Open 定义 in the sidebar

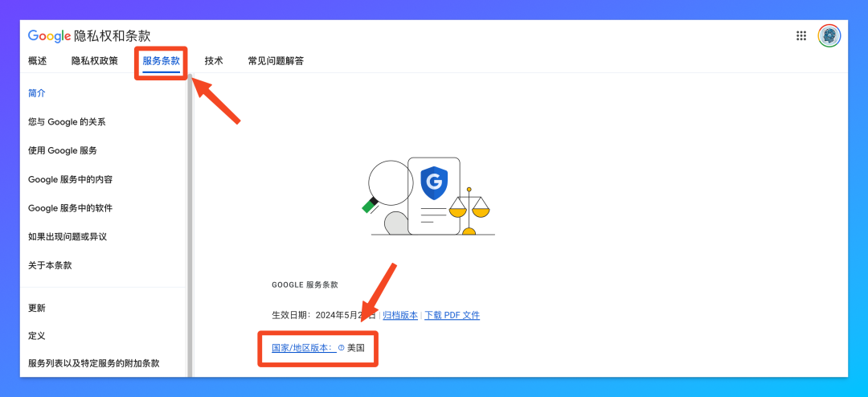tap(37, 336)
